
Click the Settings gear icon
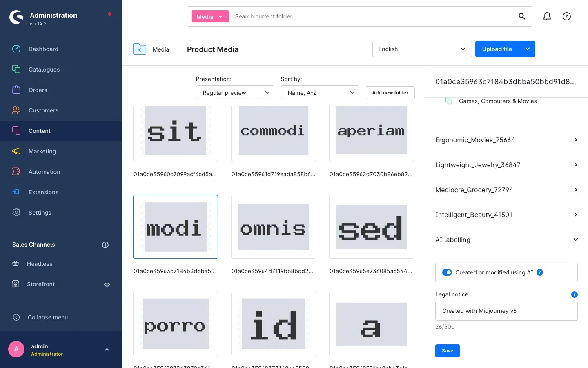(16, 213)
